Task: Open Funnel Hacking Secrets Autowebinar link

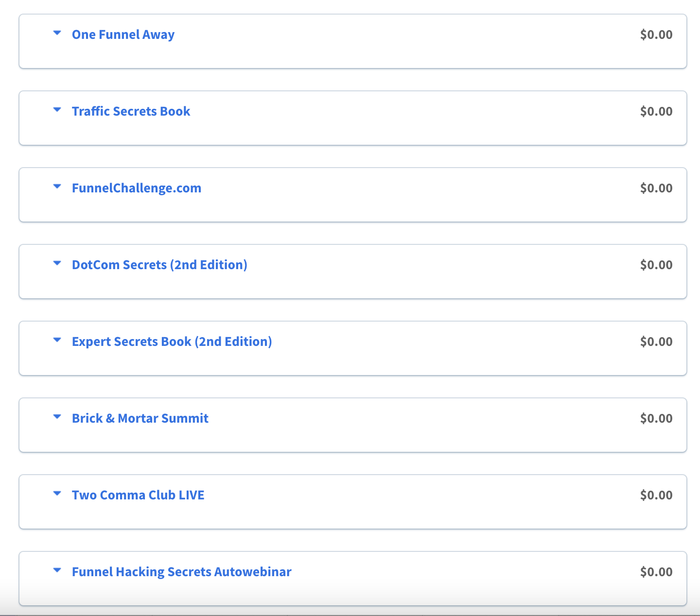Action: tap(182, 572)
